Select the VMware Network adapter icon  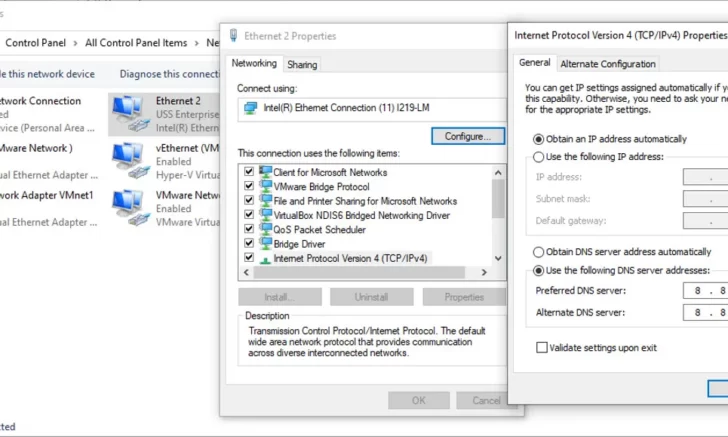pyautogui.click(x=130, y=208)
